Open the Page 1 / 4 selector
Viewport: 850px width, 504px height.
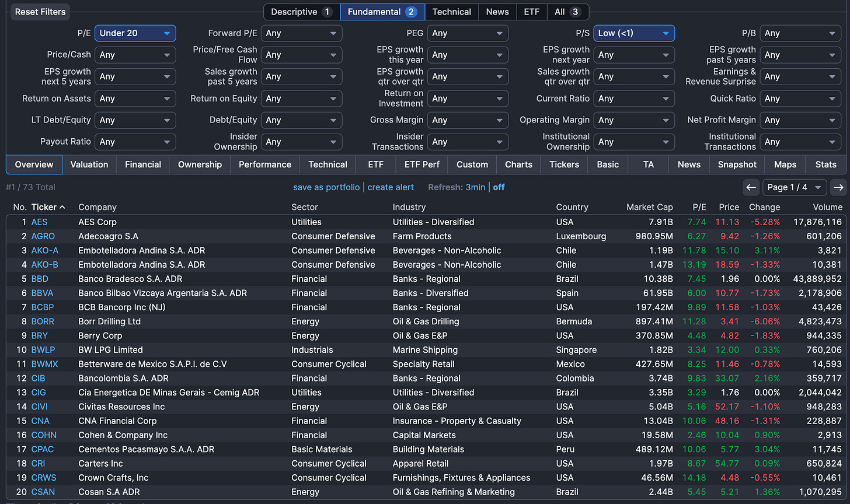[795, 187]
